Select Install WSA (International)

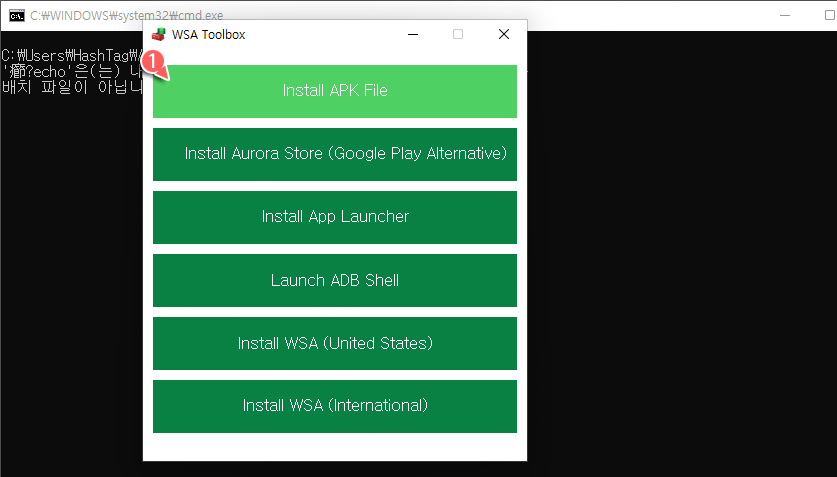[335, 406]
